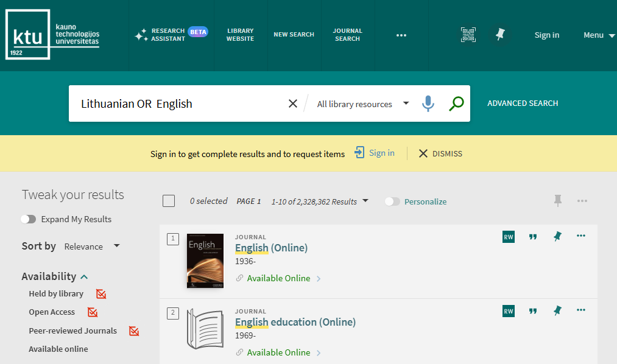Open the Advanced Search link
This screenshot has width=617, height=364.
pos(523,103)
